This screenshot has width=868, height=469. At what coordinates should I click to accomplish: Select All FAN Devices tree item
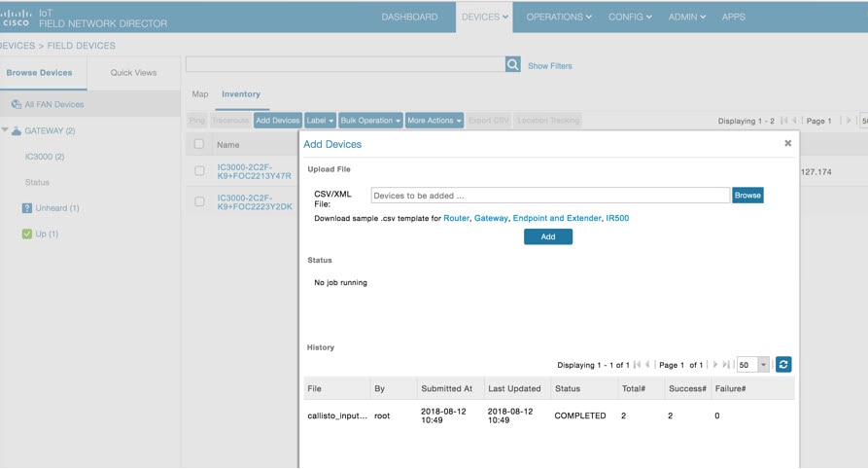54,104
